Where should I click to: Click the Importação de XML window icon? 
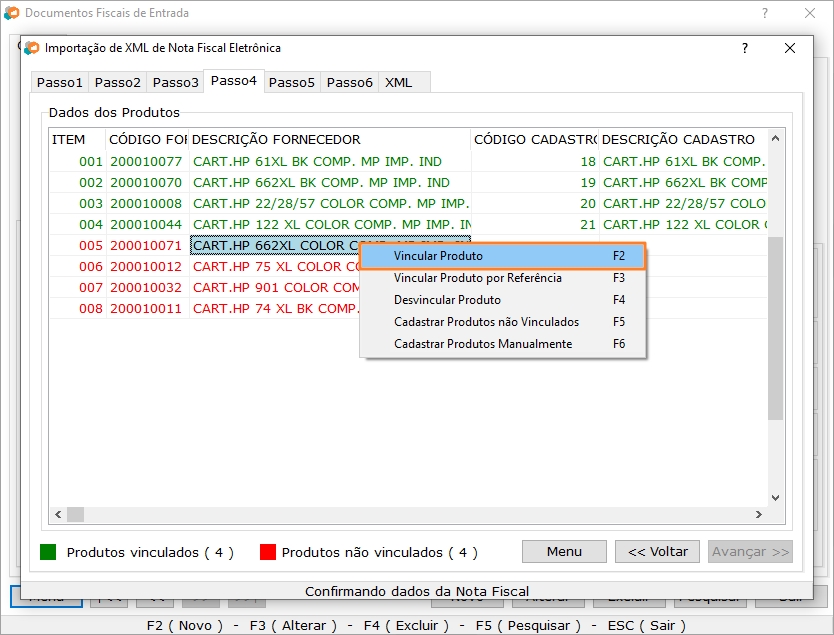(32, 48)
